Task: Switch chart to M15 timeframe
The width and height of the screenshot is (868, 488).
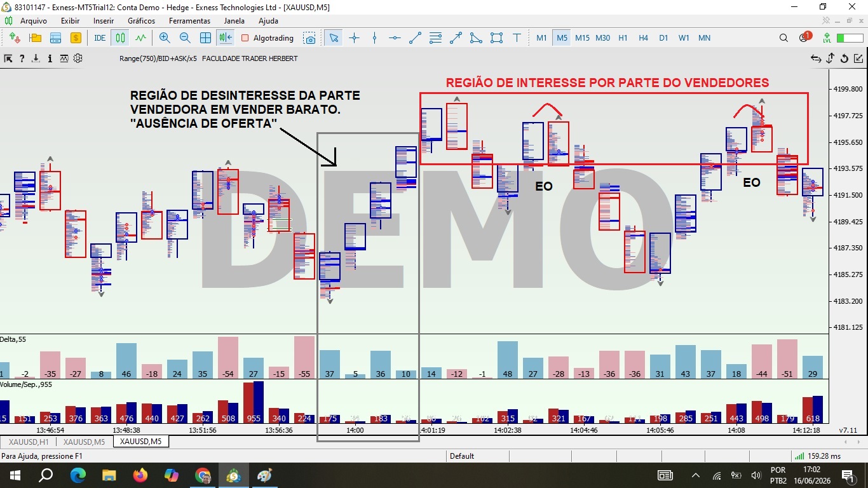Action: [x=583, y=38]
